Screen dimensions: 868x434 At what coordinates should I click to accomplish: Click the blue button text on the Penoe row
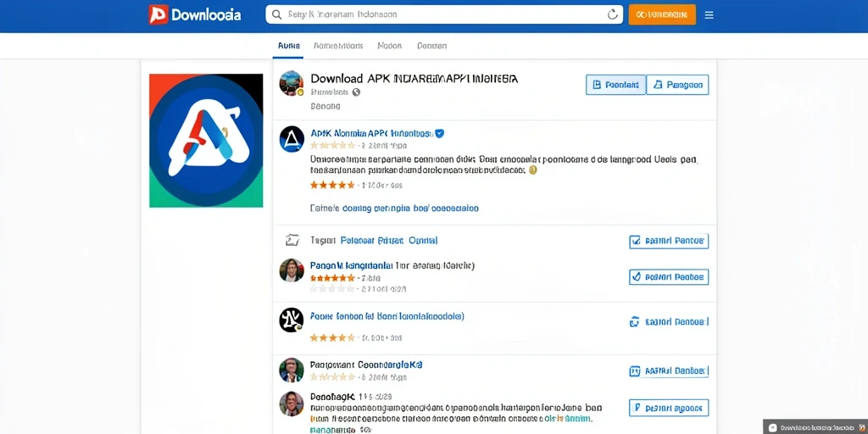click(x=677, y=321)
